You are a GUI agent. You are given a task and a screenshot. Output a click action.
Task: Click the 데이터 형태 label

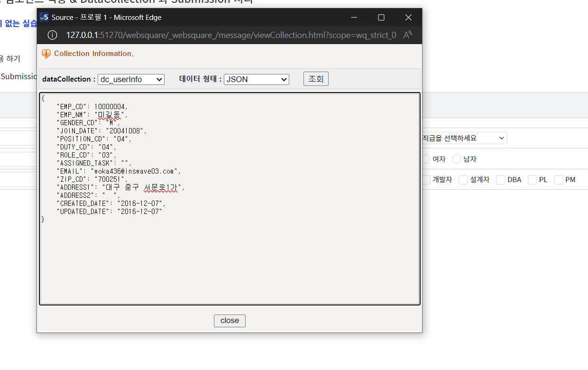coord(200,79)
